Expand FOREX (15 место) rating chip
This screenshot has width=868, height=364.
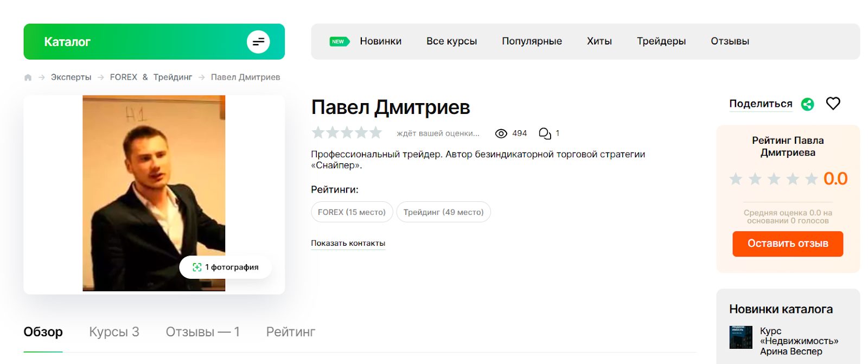(x=352, y=212)
